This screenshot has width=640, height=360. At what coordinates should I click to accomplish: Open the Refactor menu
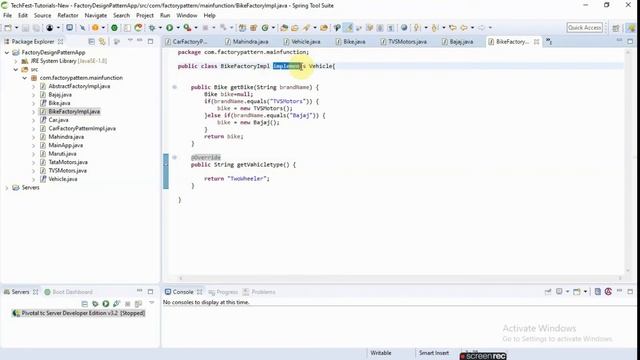click(x=68, y=15)
